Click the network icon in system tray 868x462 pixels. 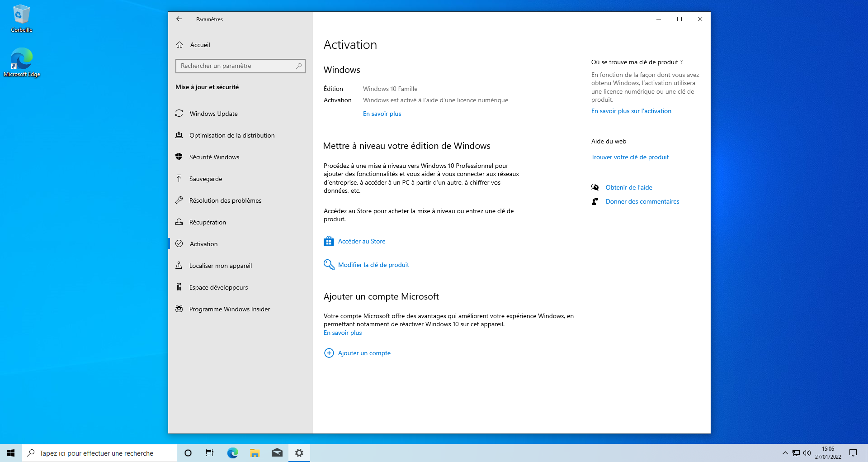click(x=796, y=453)
